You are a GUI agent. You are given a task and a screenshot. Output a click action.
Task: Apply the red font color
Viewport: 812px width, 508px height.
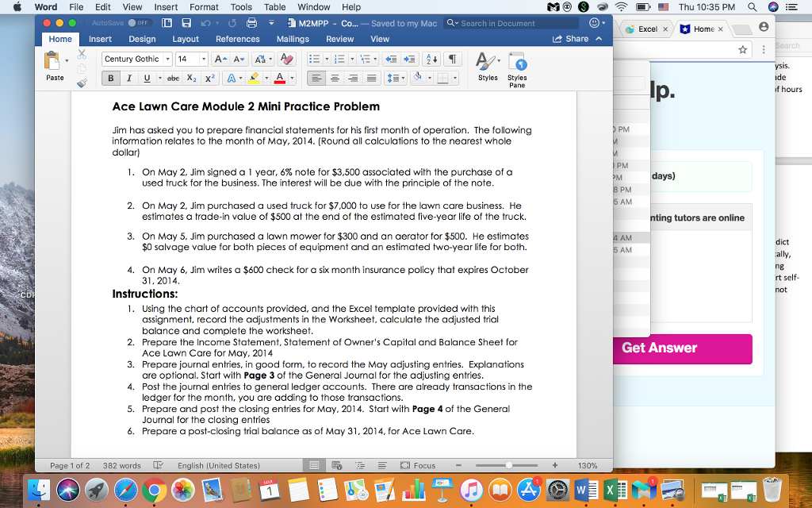[280, 79]
